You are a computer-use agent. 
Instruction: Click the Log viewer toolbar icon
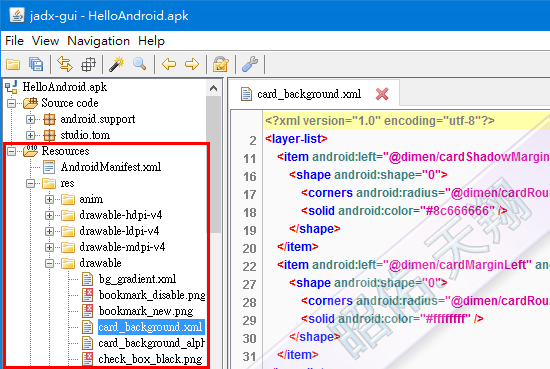221,64
